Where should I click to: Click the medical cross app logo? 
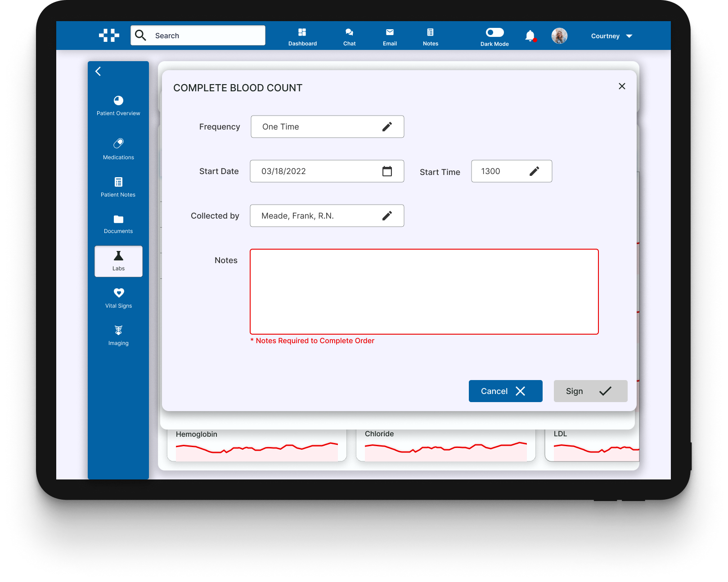[109, 35]
